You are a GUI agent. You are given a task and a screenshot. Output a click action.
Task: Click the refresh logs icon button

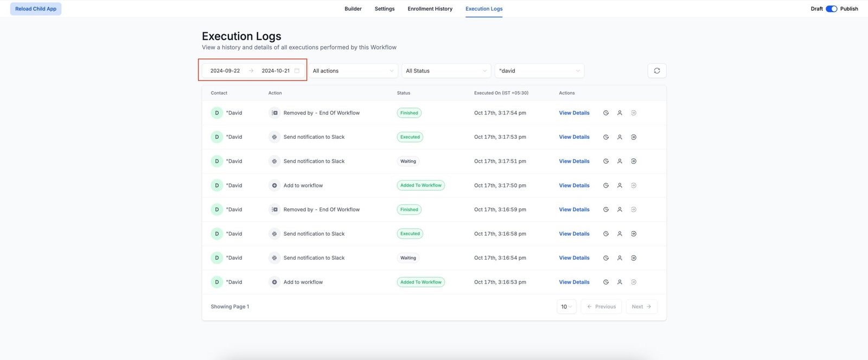656,71
